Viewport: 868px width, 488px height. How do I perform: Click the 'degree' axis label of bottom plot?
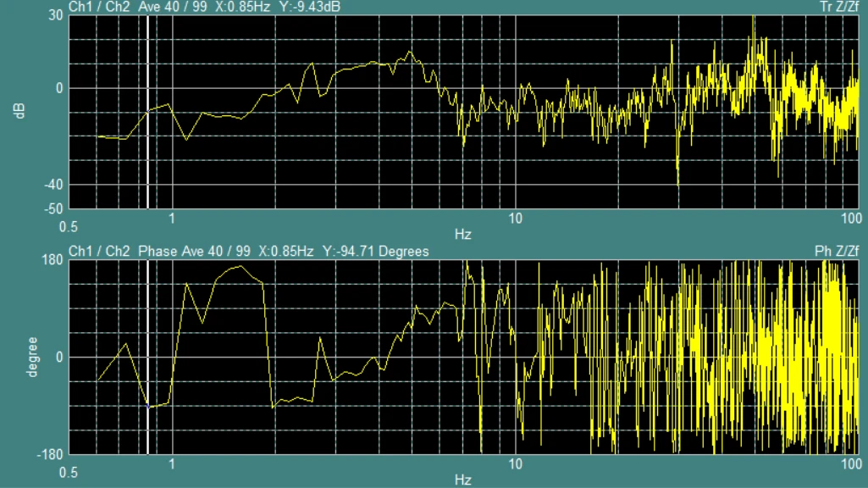pos(33,358)
